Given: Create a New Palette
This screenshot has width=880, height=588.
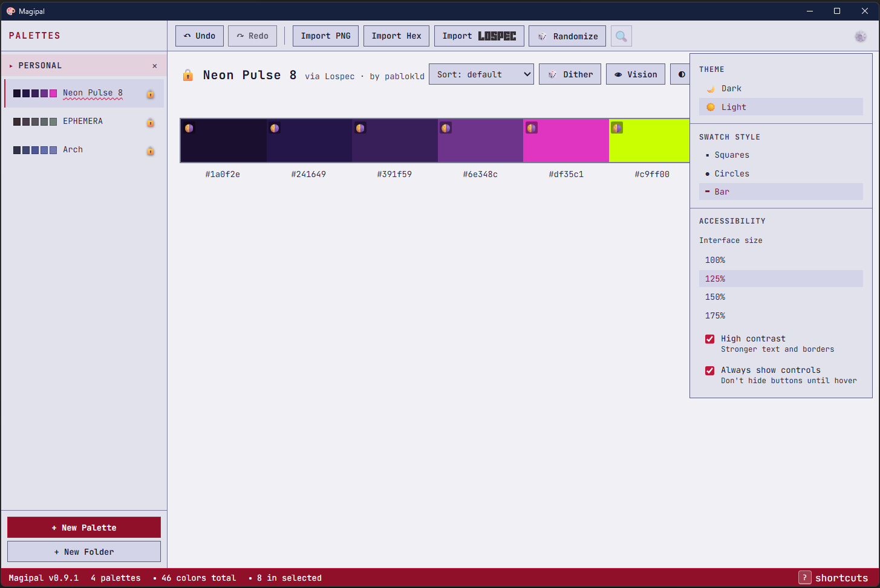Looking at the screenshot, I should tap(84, 528).
